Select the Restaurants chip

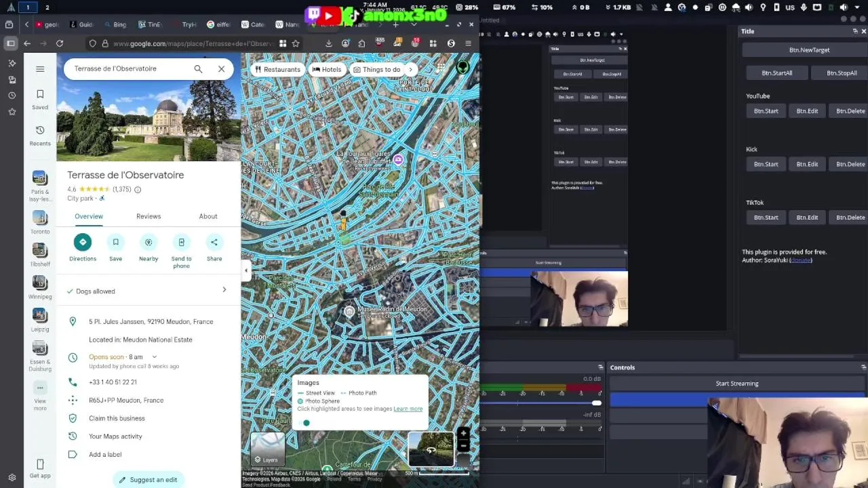pyautogui.click(x=277, y=69)
